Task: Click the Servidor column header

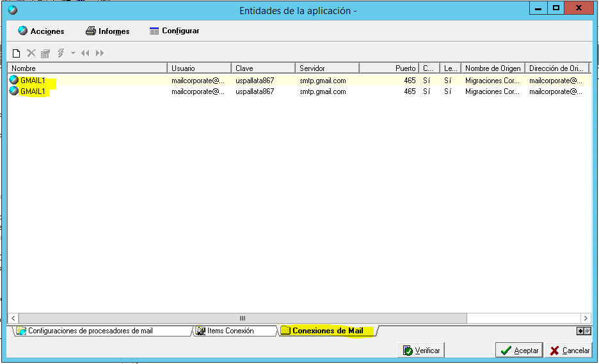Action: [328, 68]
